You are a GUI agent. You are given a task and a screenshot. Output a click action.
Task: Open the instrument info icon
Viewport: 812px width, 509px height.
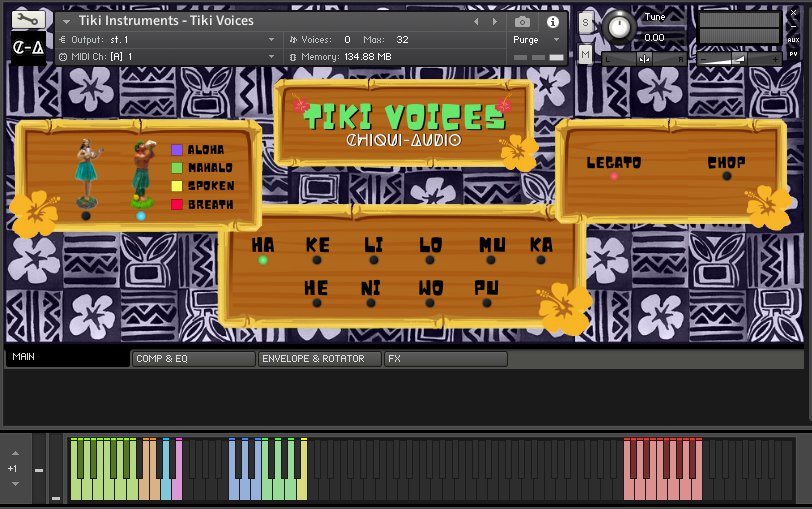552,21
